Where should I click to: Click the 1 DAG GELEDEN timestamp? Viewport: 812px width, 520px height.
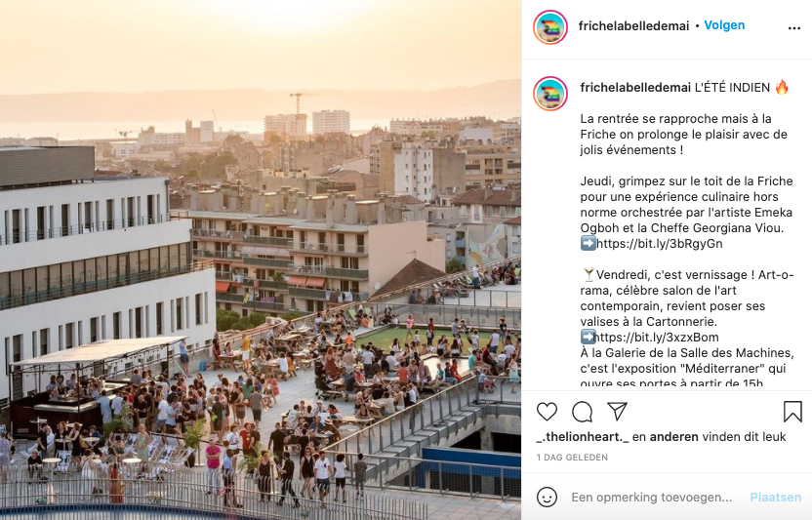tap(572, 458)
